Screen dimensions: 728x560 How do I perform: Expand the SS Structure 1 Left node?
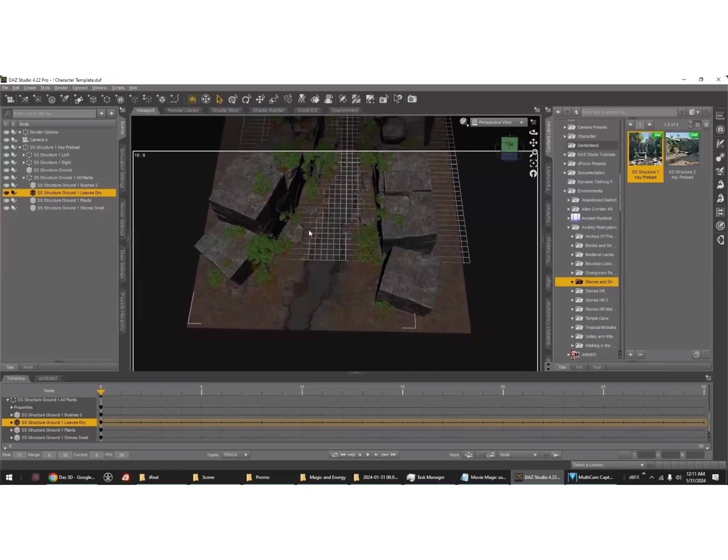coord(24,155)
